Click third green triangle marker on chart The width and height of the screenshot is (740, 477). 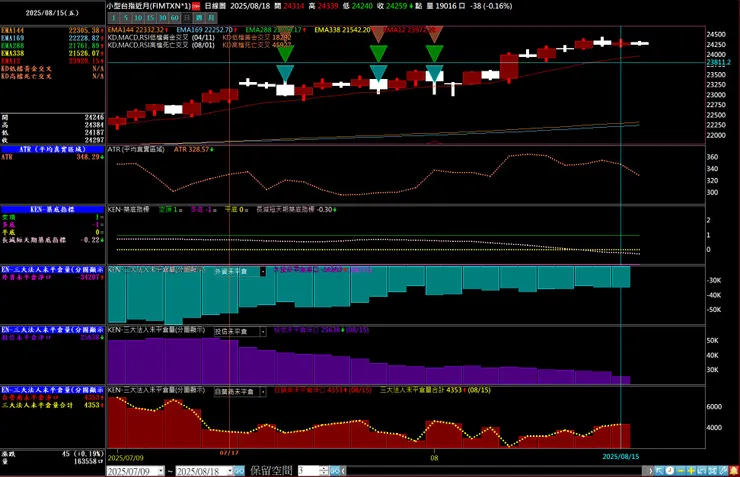click(x=434, y=53)
